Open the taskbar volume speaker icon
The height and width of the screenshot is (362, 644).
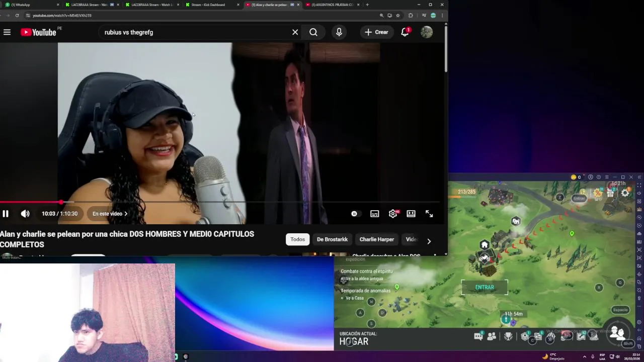coord(618,356)
